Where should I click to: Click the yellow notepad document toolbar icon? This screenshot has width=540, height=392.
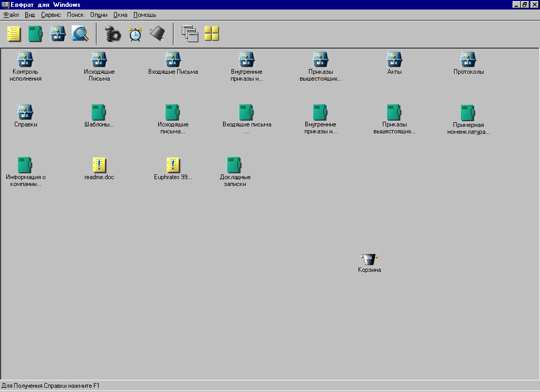coord(14,34)
